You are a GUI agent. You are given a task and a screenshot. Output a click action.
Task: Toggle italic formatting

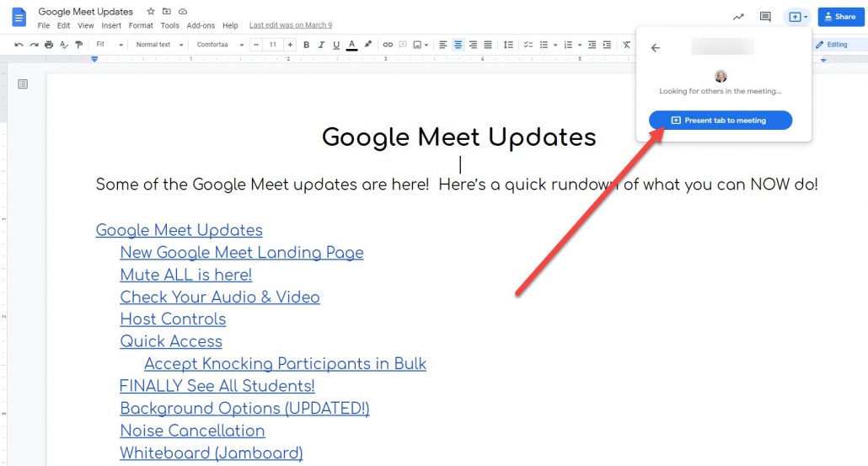(321, 45)
